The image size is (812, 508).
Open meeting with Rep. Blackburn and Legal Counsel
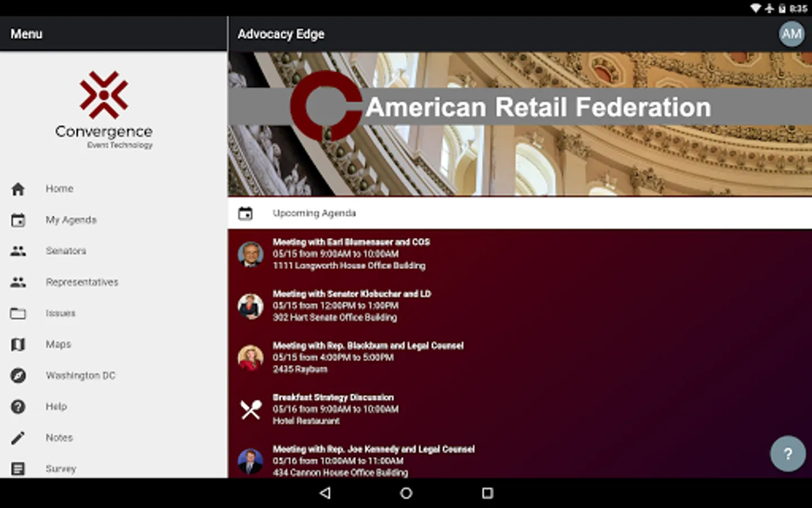(x=520, y=358)
